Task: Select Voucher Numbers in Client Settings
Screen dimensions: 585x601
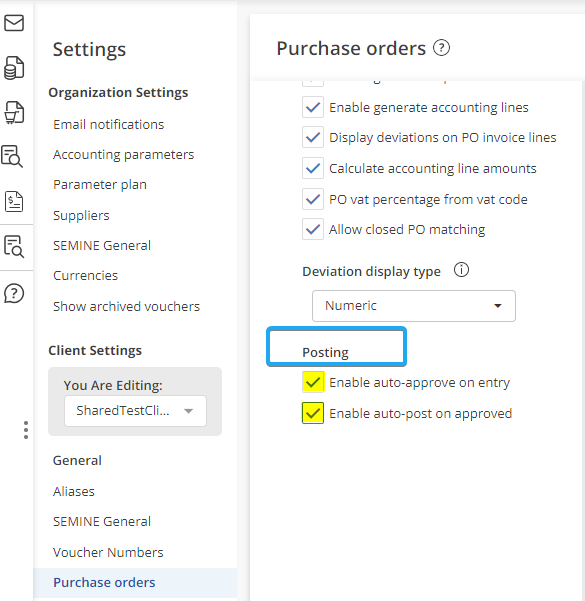Action: (108, 552)
